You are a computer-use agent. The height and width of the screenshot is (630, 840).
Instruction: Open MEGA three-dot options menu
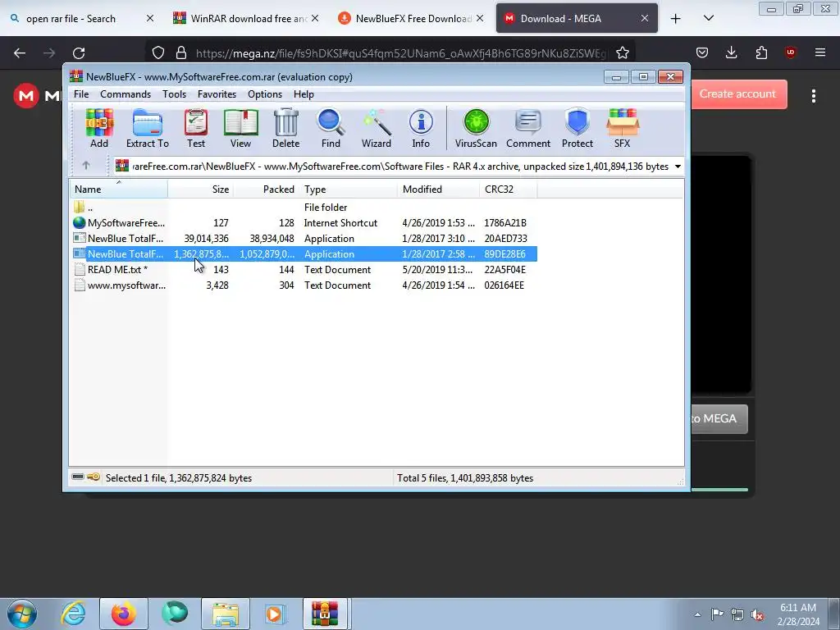point(814,96)
